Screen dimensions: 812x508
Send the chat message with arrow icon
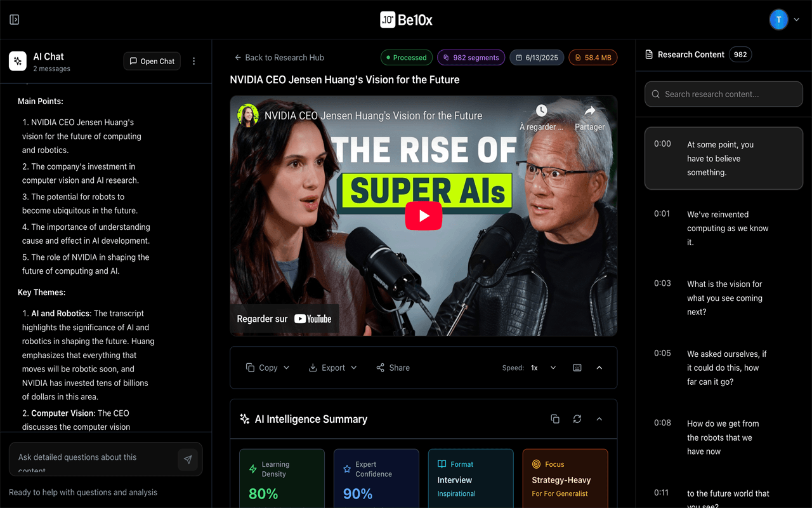(188, 460)
